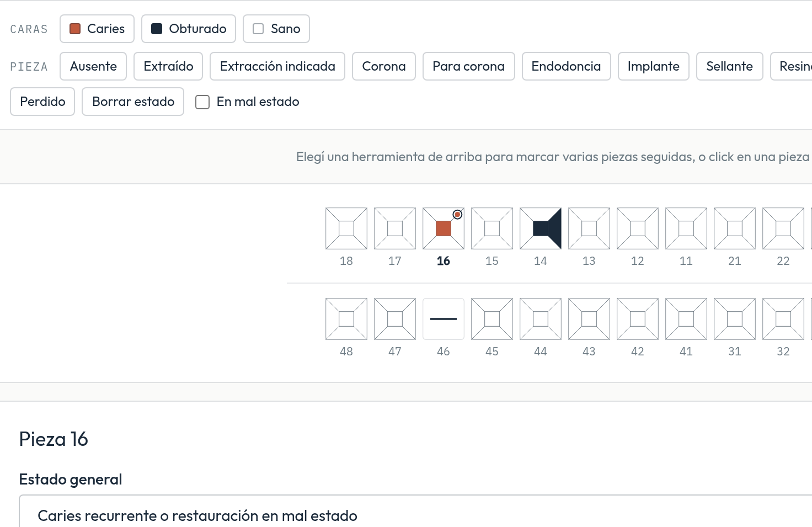Select Implante state
This screenshot has width=812, height=527.
[654, 66]
